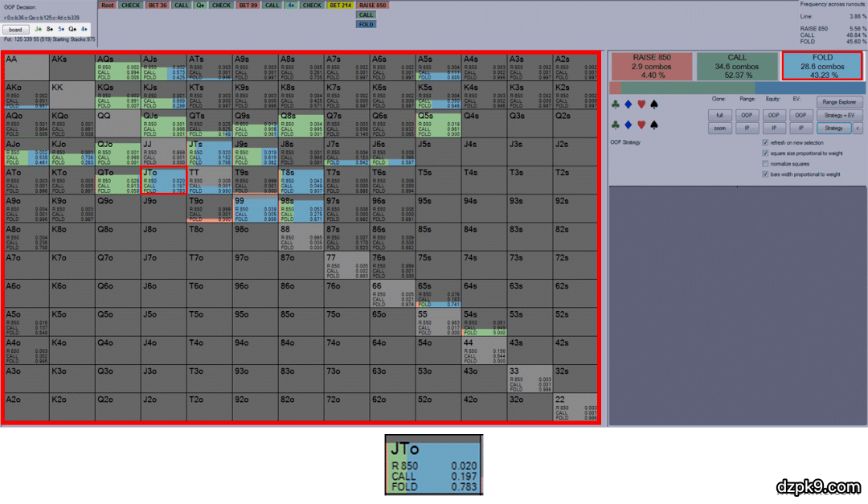
Task: Select the AKo cell in the hand matrix
Action: point(25,96)
